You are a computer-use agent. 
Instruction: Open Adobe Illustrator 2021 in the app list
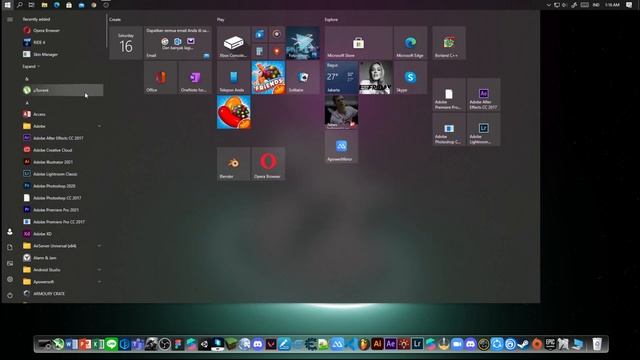pyautogui.click(x=62, y=162)
